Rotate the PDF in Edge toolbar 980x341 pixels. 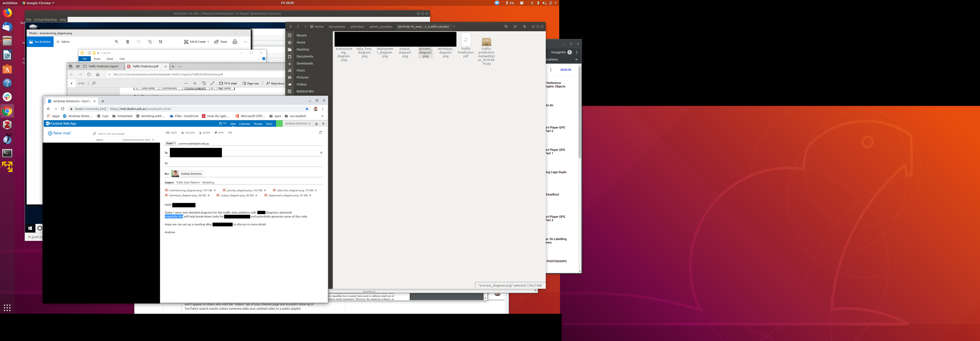[x=203, y=83]
